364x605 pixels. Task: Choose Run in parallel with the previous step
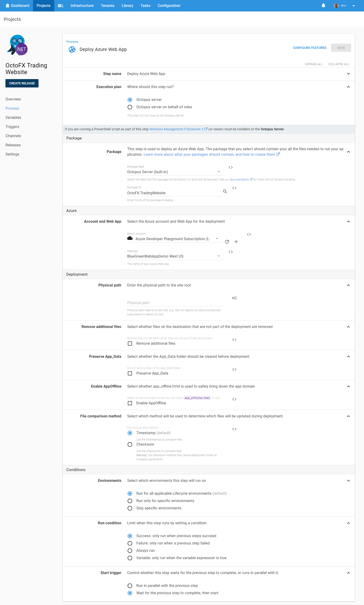130,586
